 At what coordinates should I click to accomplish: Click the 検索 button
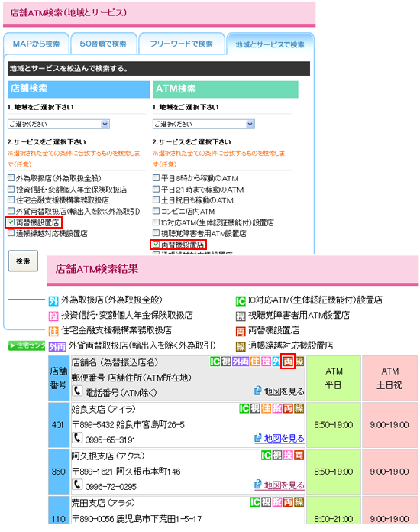click(x=23, y=261)
